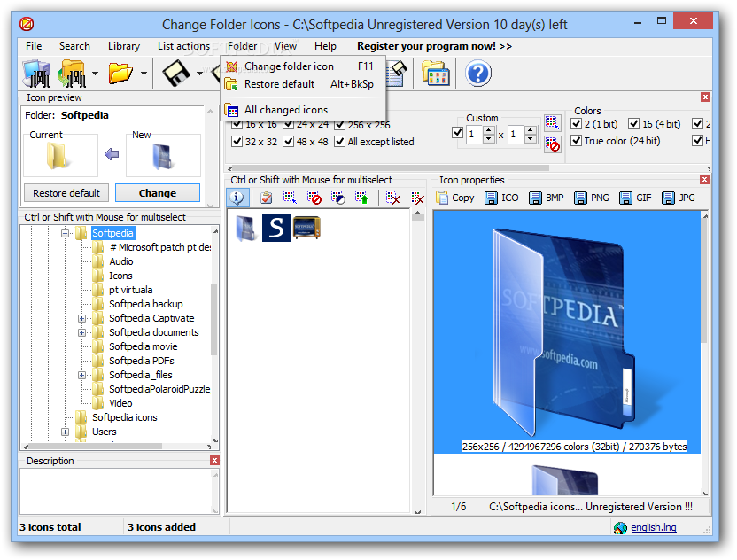Image resolution: width=737 pixels, height=560 pixels.
Task: Select the Softpedia S logo icon thumbnail
Action: (275, 228)
